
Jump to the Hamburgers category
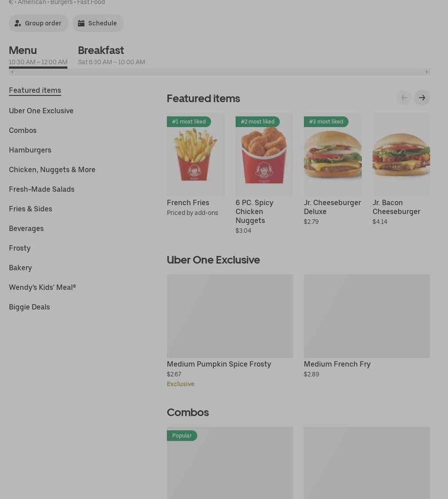click(x=30, y=150)
